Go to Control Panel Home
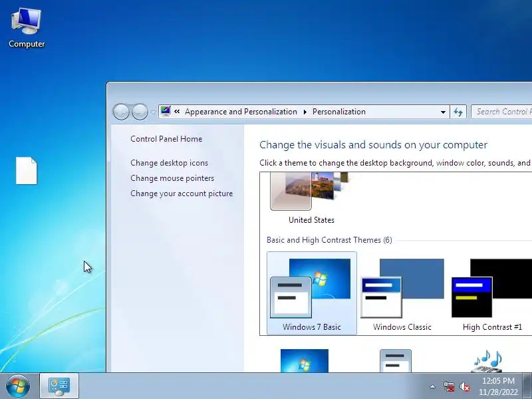This screenshot has height=399, width=532. coord(166,139)
